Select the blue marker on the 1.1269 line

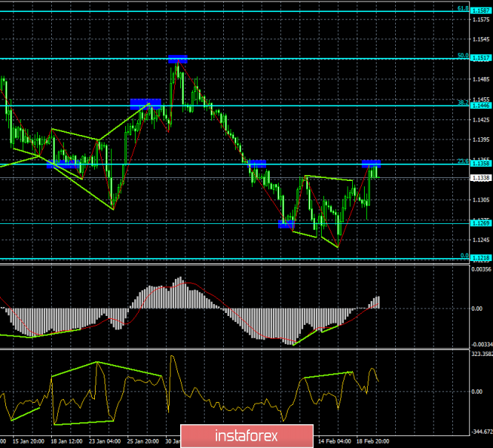[286, 224]
